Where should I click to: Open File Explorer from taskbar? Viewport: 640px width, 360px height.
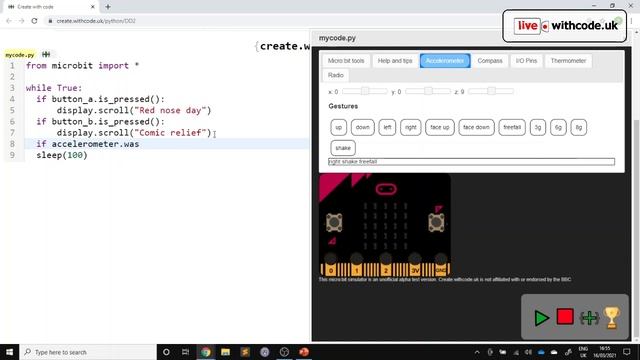pyautogui.click(x=225, y=352)
